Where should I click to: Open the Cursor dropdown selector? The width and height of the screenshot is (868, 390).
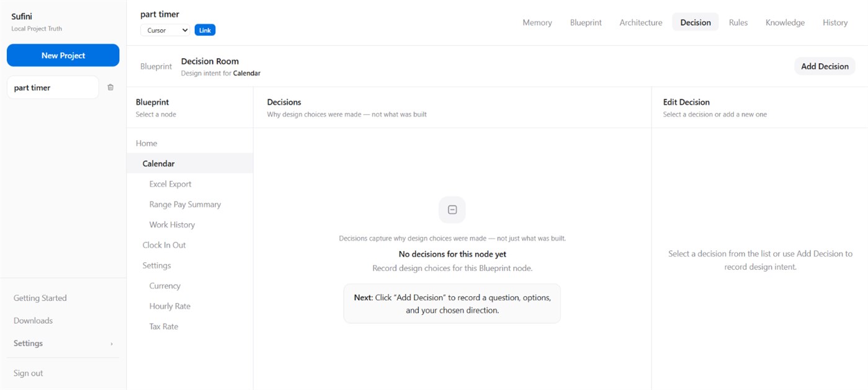pyautogui.click(x=165, y=30)
